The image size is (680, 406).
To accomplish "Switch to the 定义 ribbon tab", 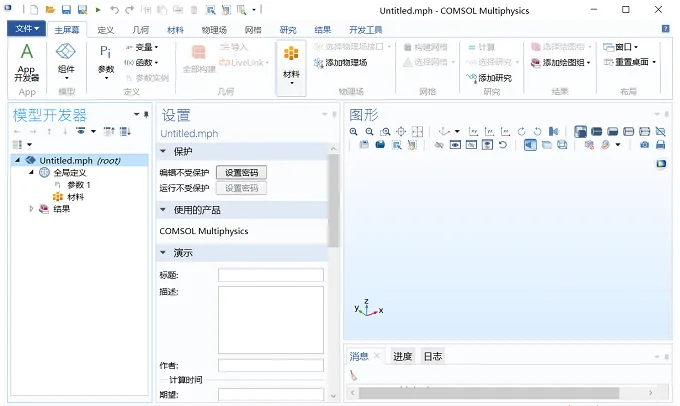I will [105, 30].
